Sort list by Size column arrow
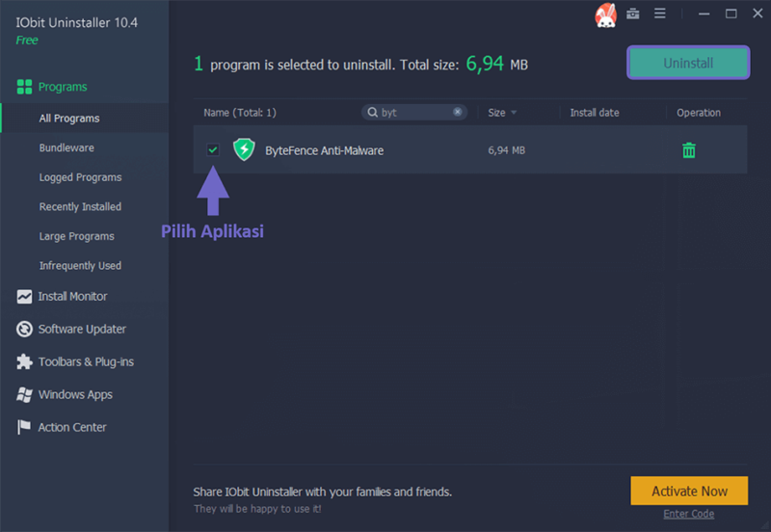Image resolution: width=771 pixels, height=532 pixels. (514, 113)
